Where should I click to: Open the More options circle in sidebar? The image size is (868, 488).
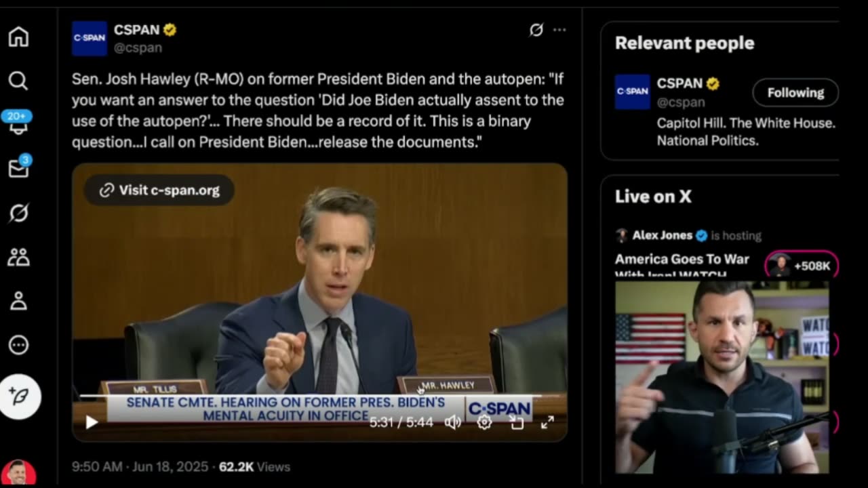click(x=18, y=345)
